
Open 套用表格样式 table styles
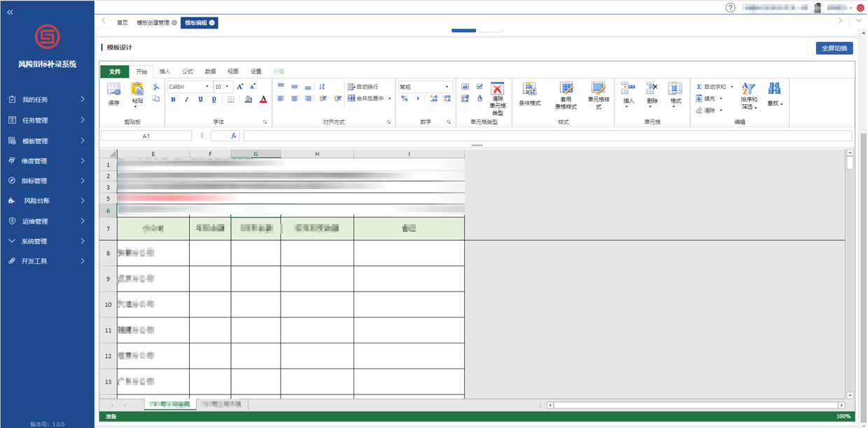tap(566, 96)
